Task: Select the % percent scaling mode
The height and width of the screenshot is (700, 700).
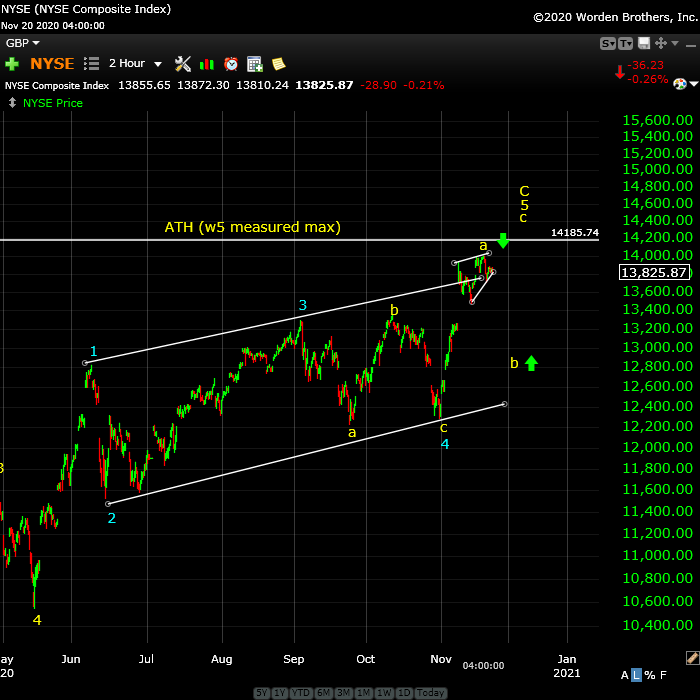Action: (650, 675)
